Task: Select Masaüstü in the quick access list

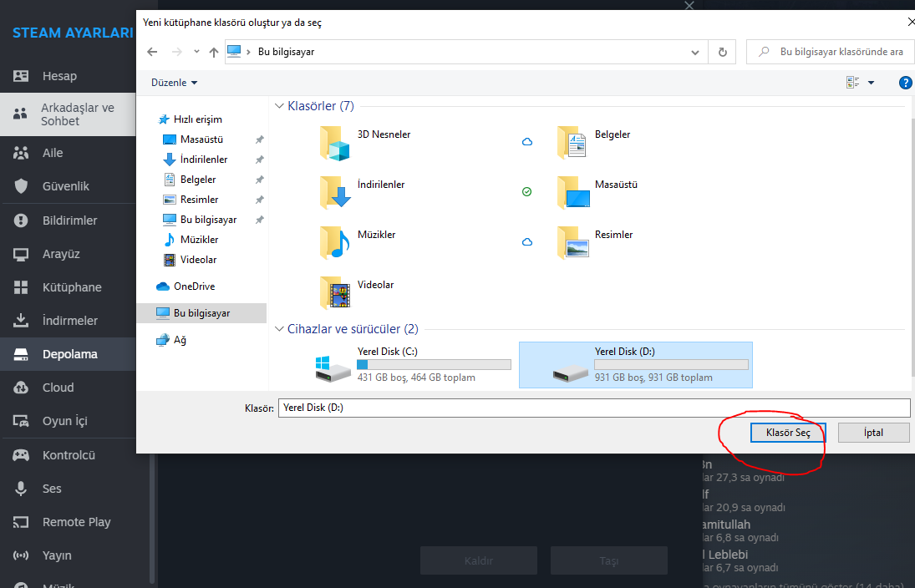Action: click(201, 139)
